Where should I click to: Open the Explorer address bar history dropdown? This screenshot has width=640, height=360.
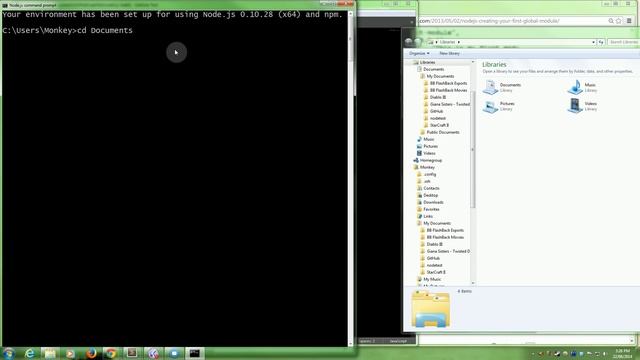[593, 42]
